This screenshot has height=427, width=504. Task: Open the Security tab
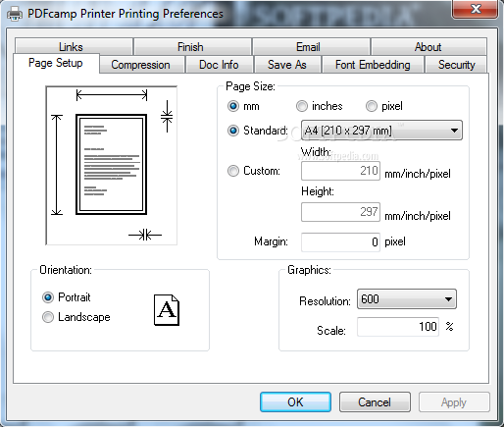(456, 65)
